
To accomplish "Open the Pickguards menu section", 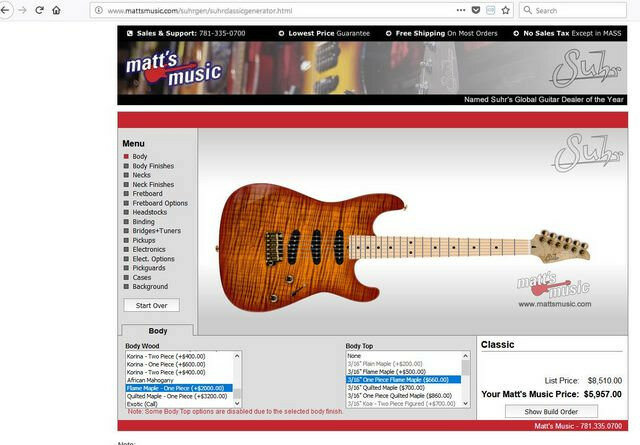I will [x=149, y=268].
